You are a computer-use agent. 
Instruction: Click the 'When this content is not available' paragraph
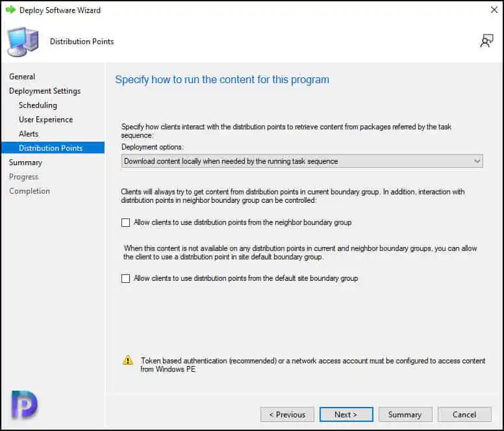[300, 252]
